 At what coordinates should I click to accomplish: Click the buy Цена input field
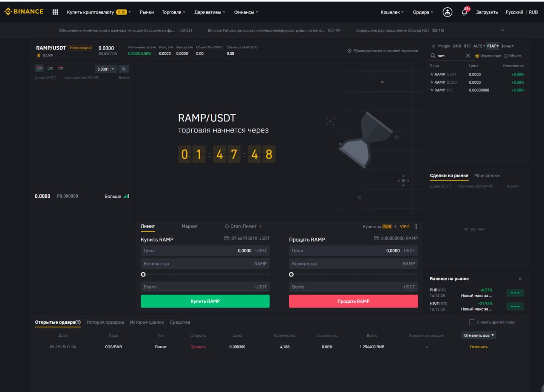205,251
